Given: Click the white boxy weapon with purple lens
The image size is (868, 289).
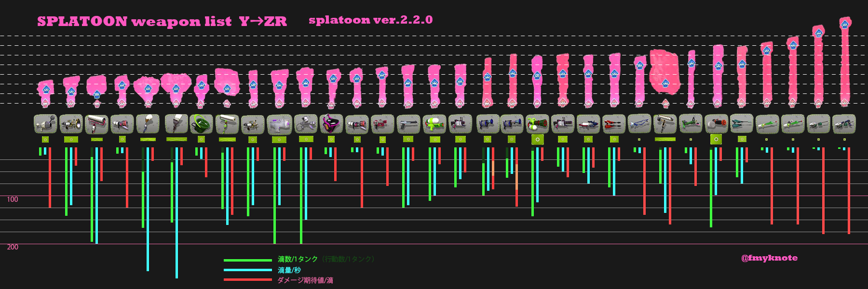Looking at the screenshot, I should pos(279,124).
